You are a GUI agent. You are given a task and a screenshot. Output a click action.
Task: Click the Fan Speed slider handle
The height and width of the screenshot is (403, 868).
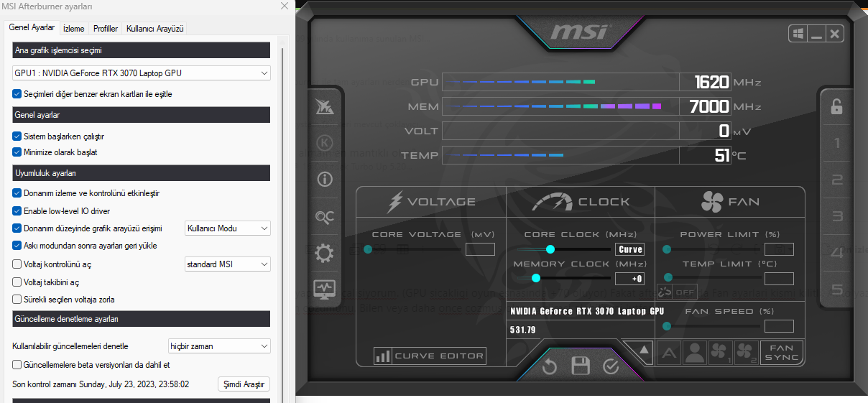[x=667, y=325]
